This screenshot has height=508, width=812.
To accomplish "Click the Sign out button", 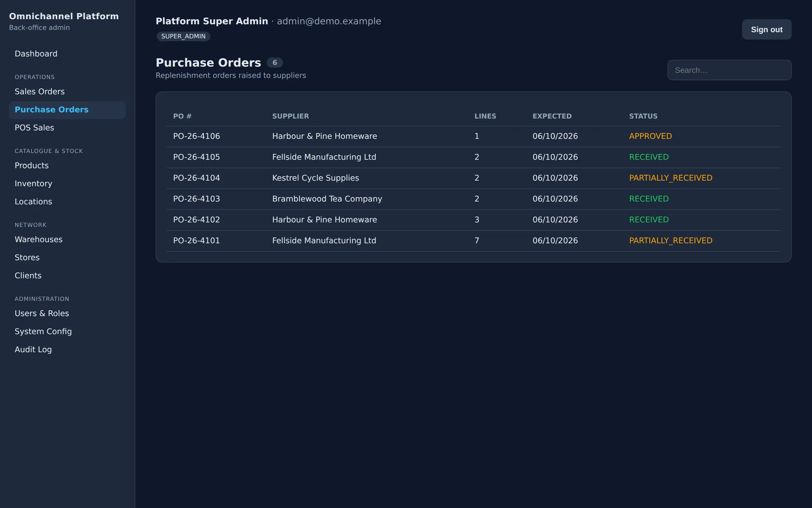I will (766, 30).
